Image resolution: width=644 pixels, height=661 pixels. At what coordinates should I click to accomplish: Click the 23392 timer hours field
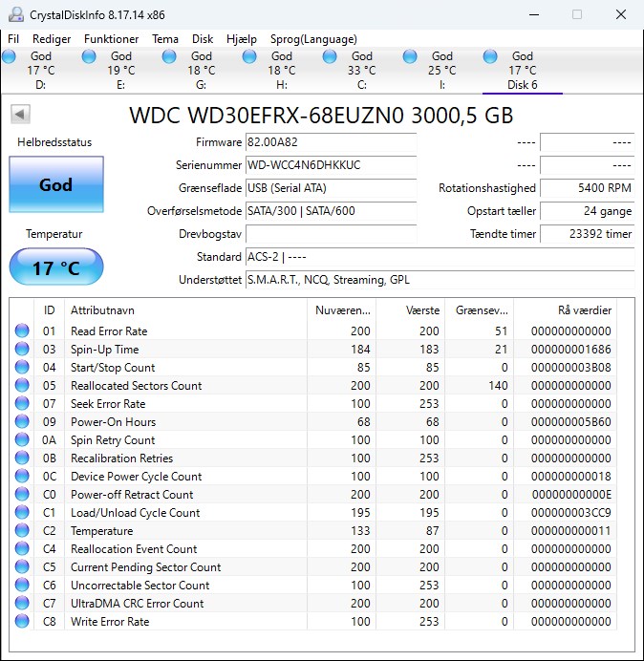point(587,234)
